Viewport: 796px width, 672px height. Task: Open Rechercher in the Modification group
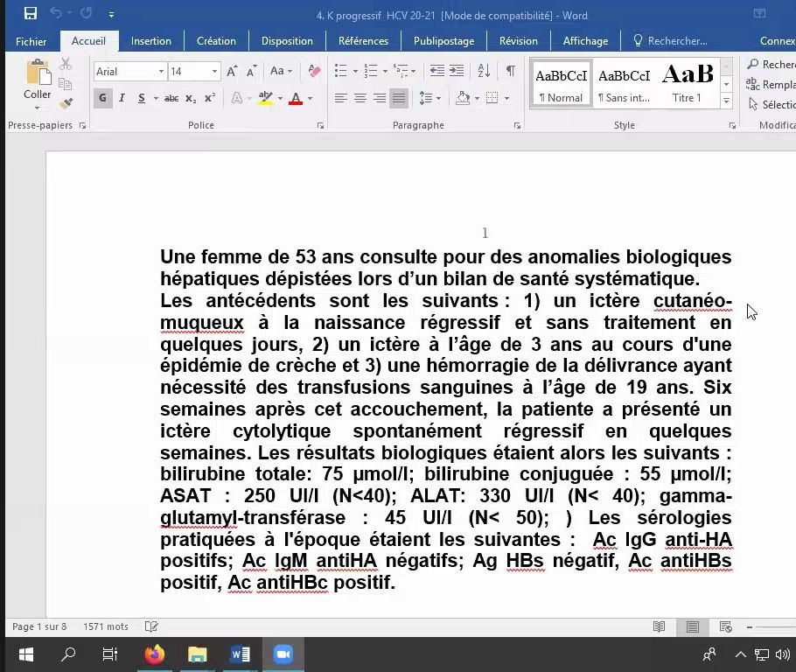coord(771,65)
